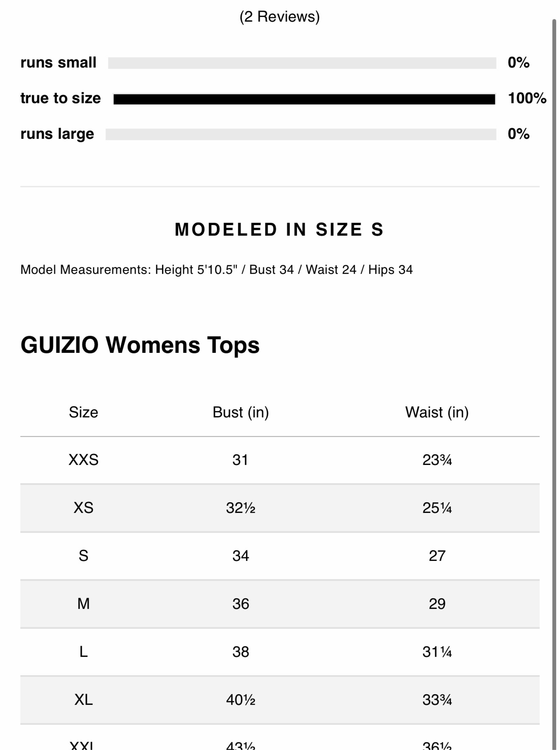The width and height of the screenshot is (560, 750).
Task: Click the XS bust value 32½
Action: (241, 508)
